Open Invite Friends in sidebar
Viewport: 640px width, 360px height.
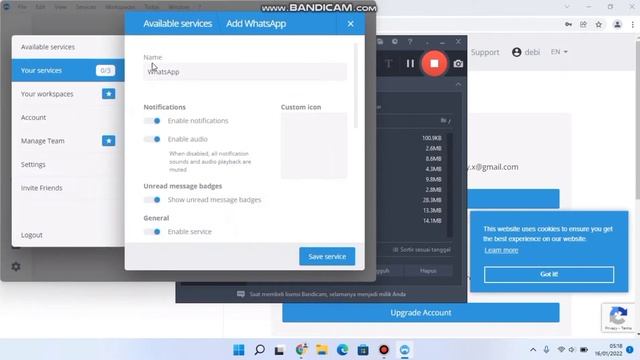pos(68,188)
